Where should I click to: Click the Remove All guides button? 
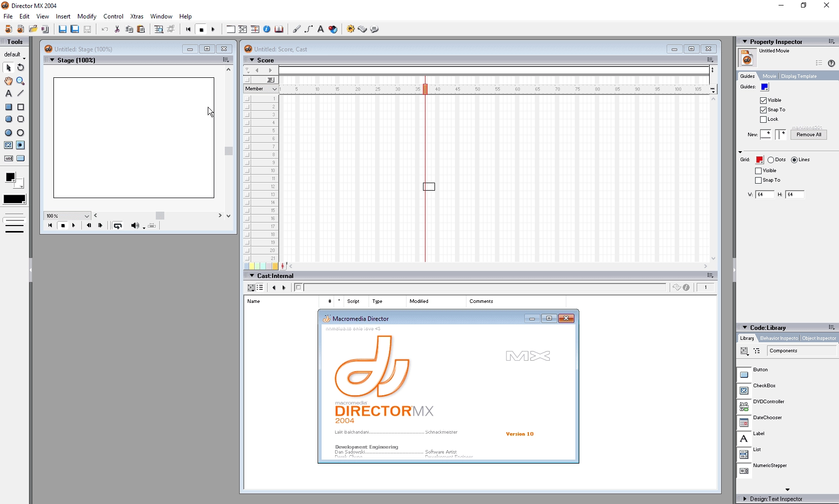[x=809, y=135]
